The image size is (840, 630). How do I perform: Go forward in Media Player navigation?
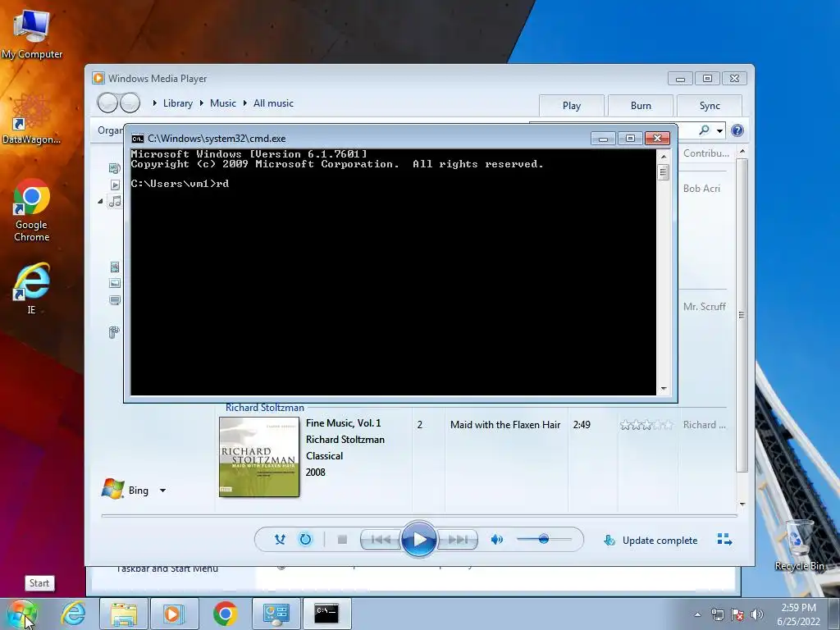(130, 103)
